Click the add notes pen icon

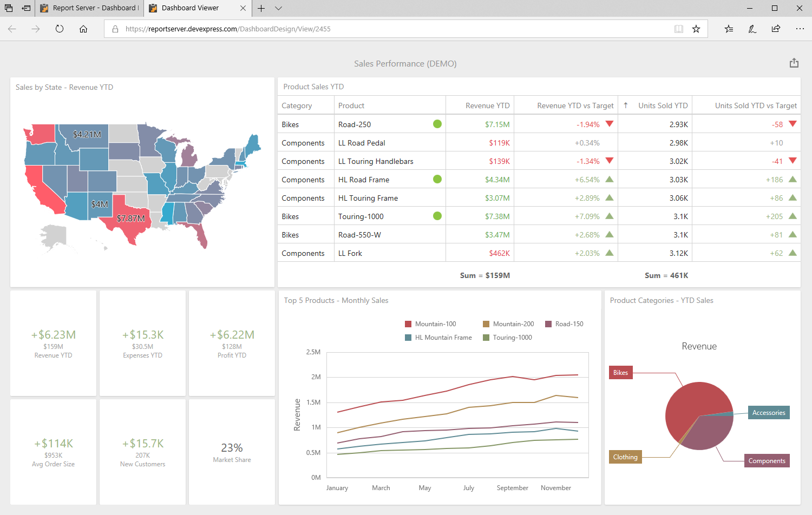pyautogui.click(x=752, y=29)
